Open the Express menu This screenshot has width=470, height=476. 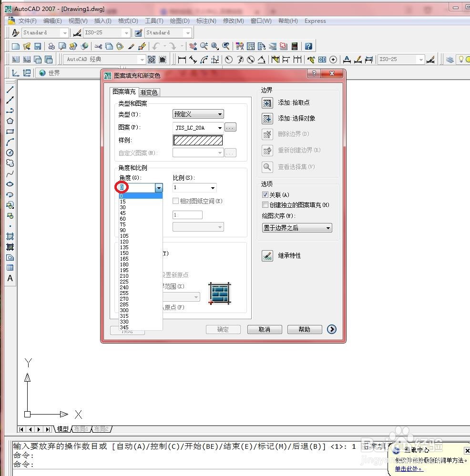coord(315,21)
